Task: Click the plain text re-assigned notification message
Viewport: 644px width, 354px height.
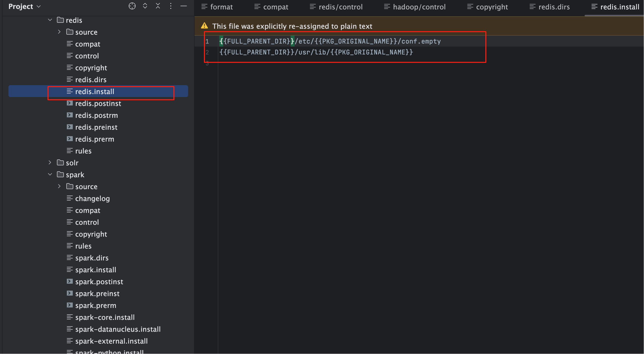Action: [x=292, y=26]
